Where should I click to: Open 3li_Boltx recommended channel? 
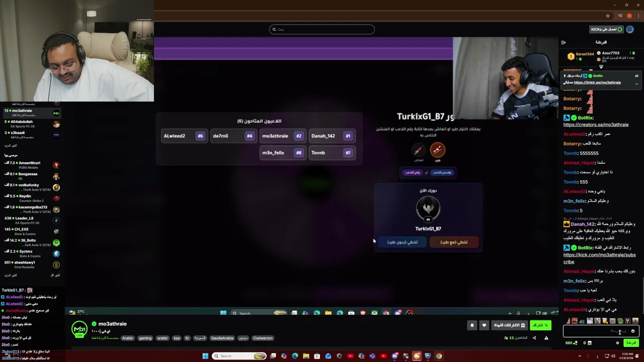(x=32, y=242)
